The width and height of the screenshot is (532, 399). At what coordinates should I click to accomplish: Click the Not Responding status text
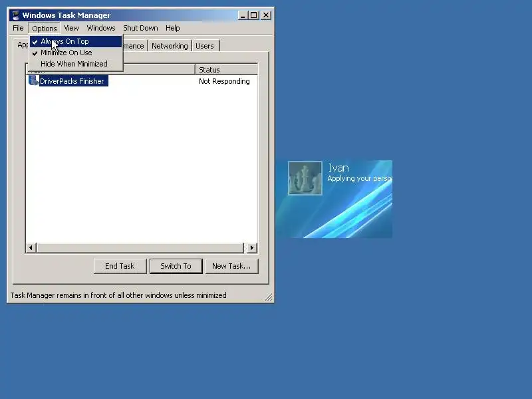coord(224,81)
